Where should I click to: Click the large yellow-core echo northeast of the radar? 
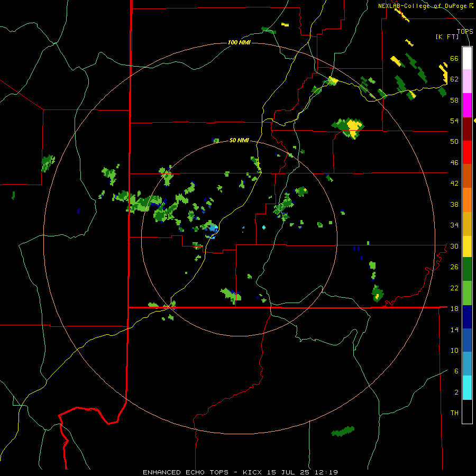(349, 128)
